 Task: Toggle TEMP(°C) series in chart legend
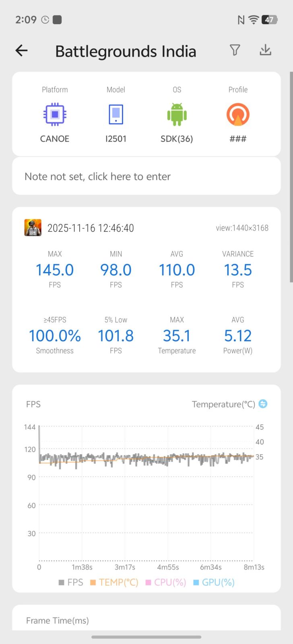coord(114,582)
